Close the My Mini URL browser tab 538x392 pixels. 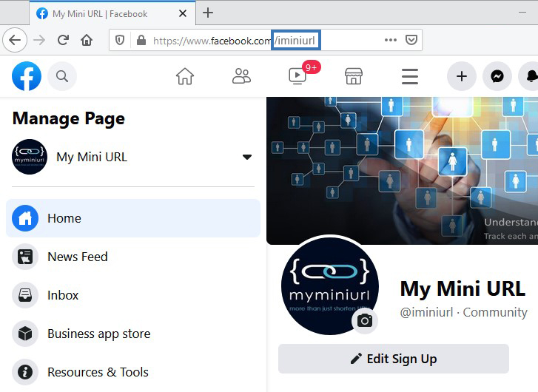coord(183,14)
